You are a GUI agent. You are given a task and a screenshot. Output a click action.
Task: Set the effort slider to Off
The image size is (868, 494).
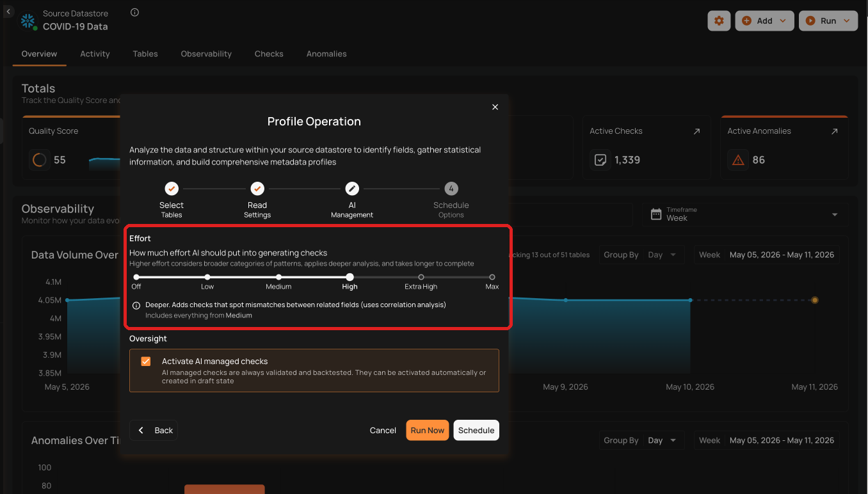pos(136,277)
